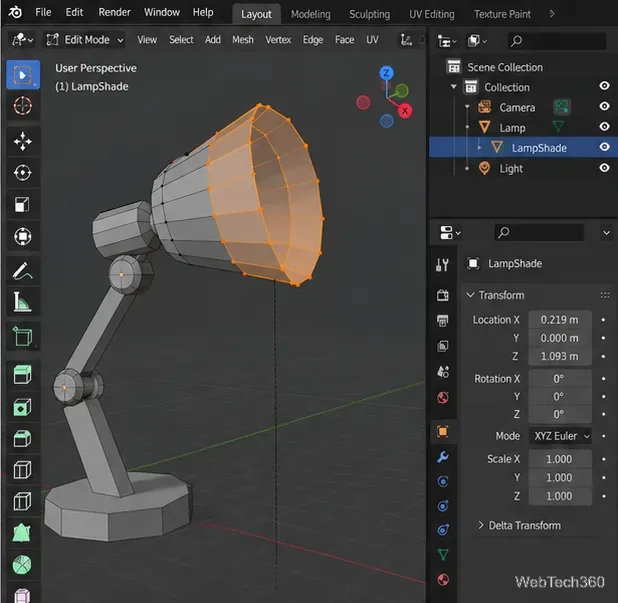This screenshot has width=618, height=603.
Task: Click the Blender logo menu
Action: [x=15, y=13]
